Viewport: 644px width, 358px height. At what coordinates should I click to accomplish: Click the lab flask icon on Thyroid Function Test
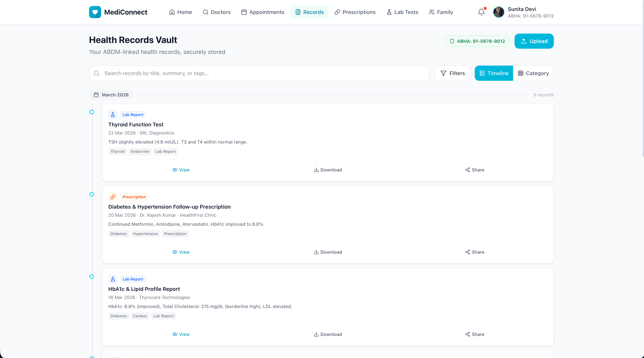pos(113,114)
